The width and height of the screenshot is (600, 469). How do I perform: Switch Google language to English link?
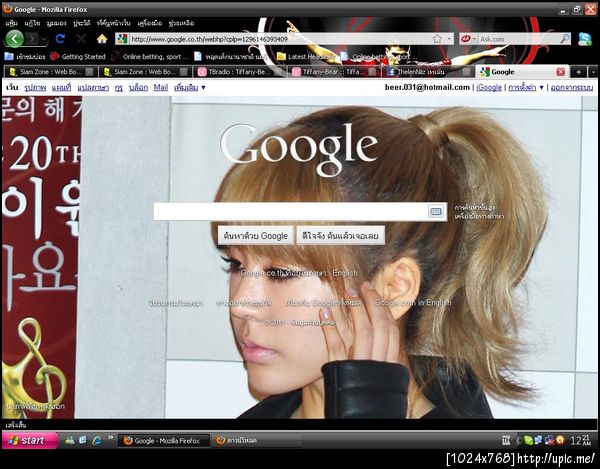[x=345, y=273]
